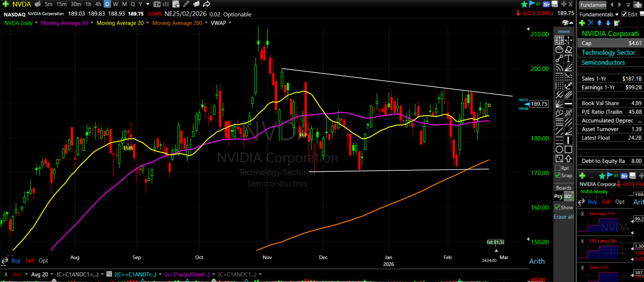
Task: Open the blue S dropdown above main chart
Action: [x=546, y=4]
